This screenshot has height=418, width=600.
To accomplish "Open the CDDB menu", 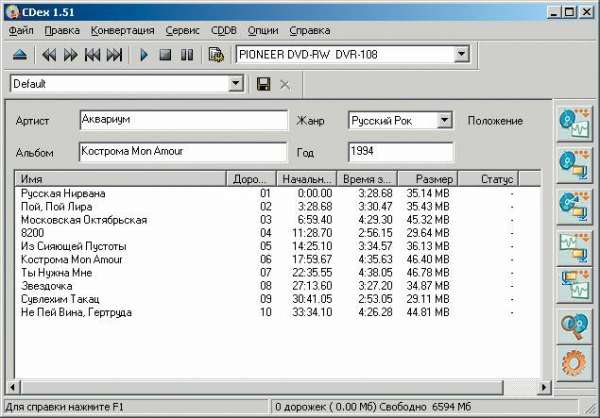I will pyautogui.click(x=223, y=31).
